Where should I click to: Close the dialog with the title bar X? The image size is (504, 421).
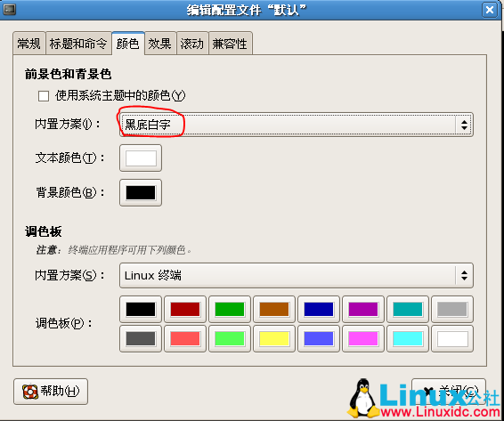[490, 10]
